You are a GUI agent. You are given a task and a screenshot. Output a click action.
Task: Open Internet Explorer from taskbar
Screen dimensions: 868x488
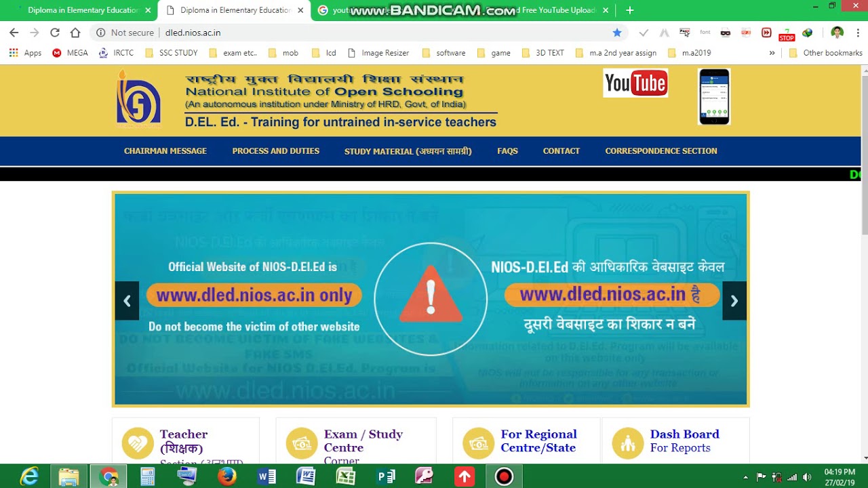29,477
